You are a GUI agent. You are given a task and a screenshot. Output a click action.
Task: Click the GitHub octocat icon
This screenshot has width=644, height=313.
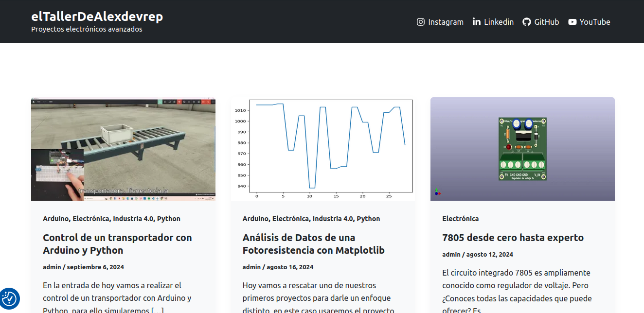click(x=527, y=22)
